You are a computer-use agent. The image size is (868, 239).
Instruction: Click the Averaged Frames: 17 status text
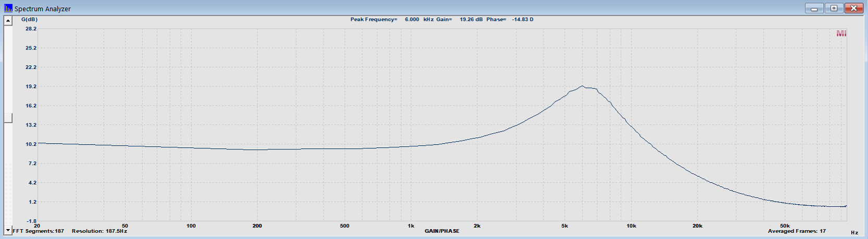pyautogui.click(x=797, y=231)
